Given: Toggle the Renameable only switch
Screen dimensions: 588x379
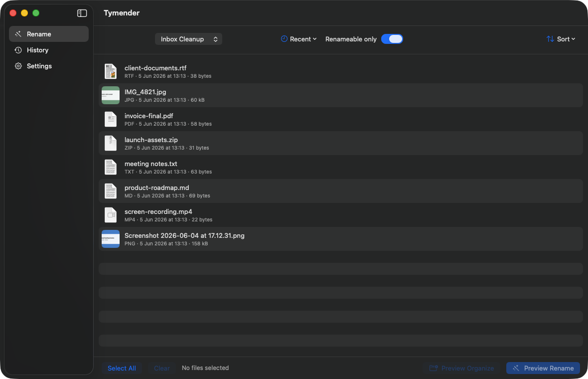Looking at the screenshot, I should pos(392,39).
